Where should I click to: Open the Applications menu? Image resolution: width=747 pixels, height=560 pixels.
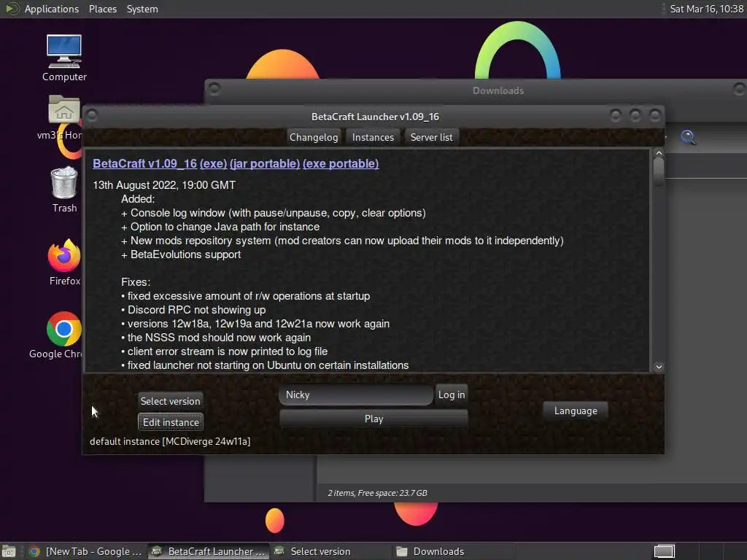click(x=52, y=9)
